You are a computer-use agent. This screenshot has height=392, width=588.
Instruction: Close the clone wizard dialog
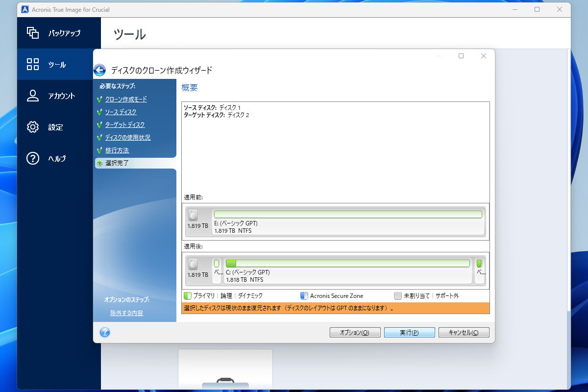point(484,56)
